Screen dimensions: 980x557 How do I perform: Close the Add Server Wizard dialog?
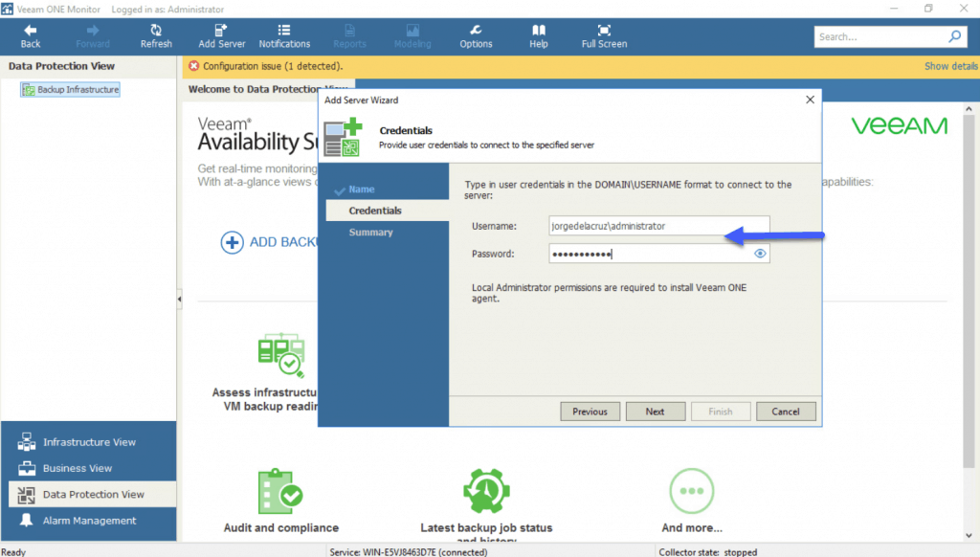(810, 100)
